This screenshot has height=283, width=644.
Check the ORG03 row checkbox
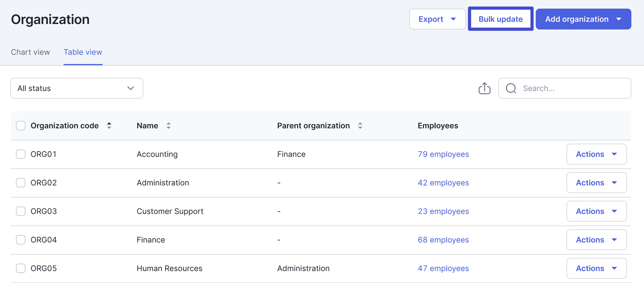pos(21,211)
